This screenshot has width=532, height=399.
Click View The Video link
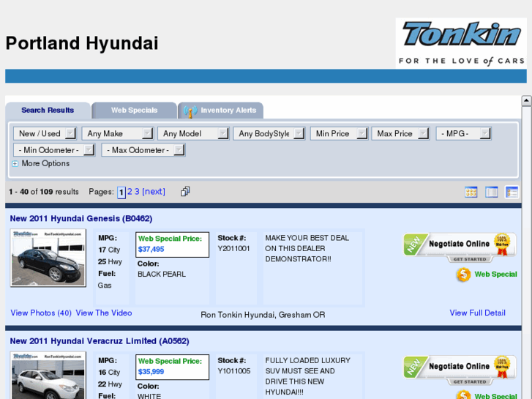[x=104, y=313]
